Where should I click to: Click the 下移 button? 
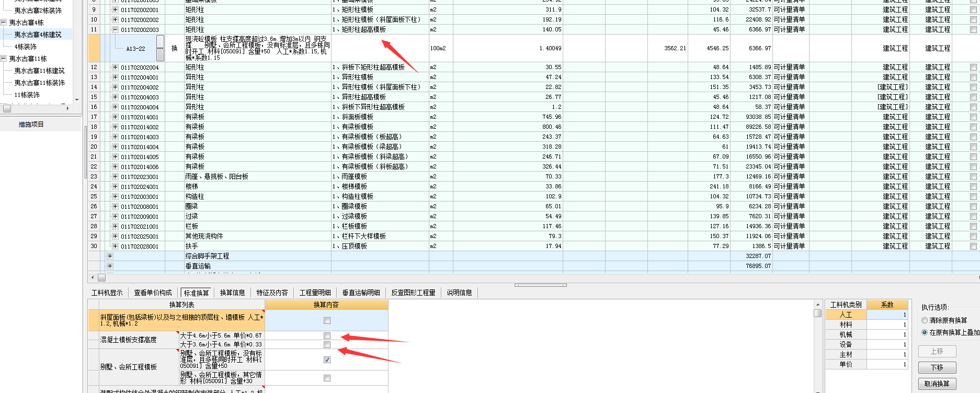click(x=937, y=368)
